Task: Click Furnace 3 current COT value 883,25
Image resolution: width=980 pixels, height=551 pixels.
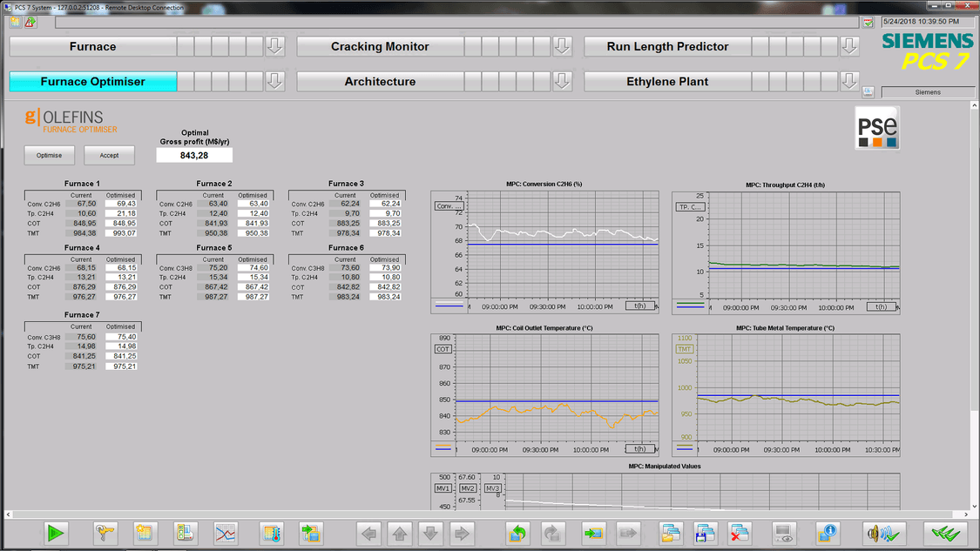Action: pos(345,223)
